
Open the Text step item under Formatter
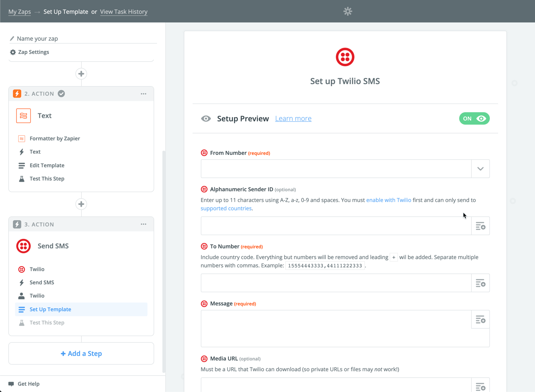click(x=81, y=152)
